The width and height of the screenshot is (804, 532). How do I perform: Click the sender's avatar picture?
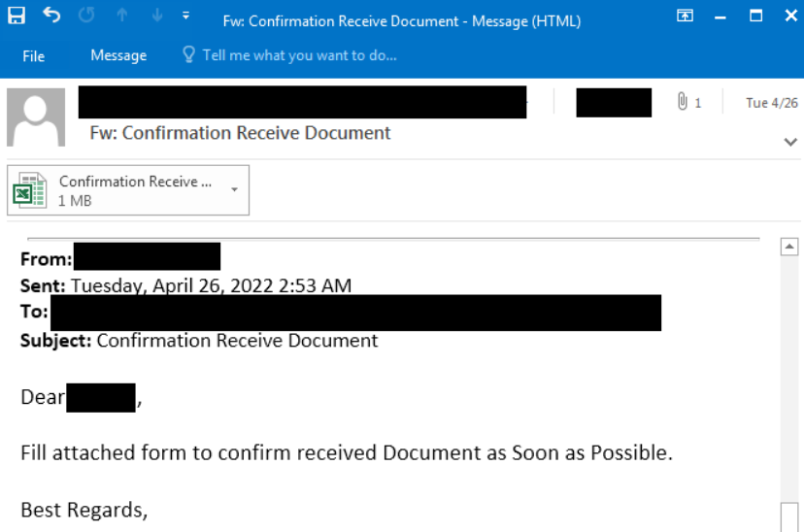36,117
